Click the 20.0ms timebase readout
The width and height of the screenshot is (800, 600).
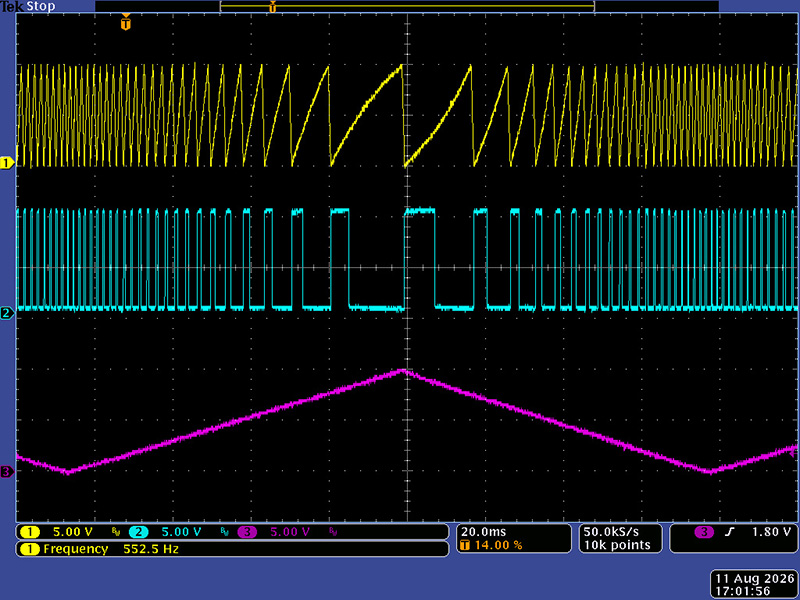tap(484, 532)
